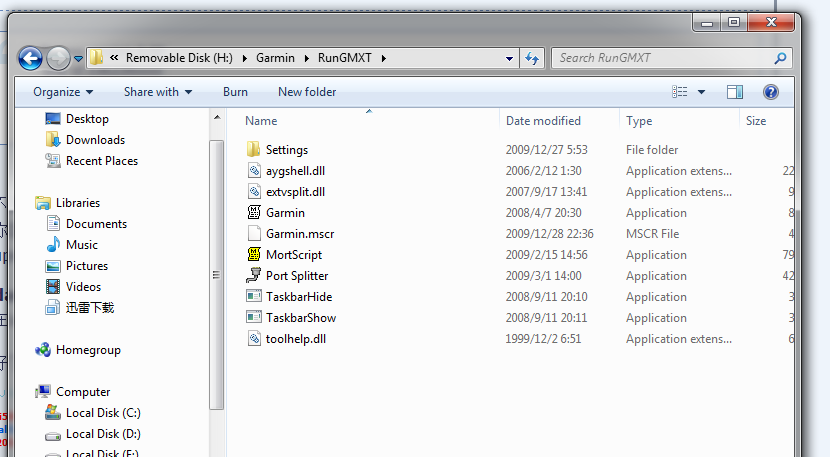Click Garmin in the address breadcrumb

pos(274,58)
